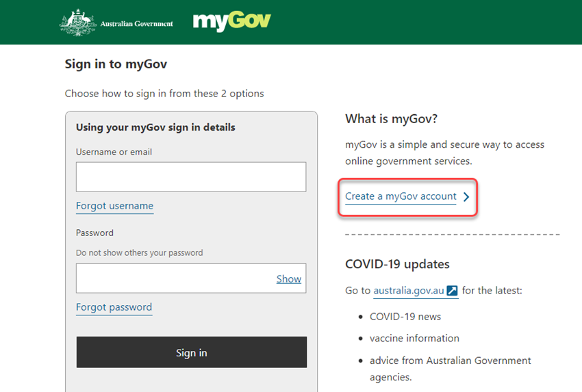This screenshot has width=582, height=392.
Task: Click the Australian Government coat of arms logo
Action: click(78, 23)
